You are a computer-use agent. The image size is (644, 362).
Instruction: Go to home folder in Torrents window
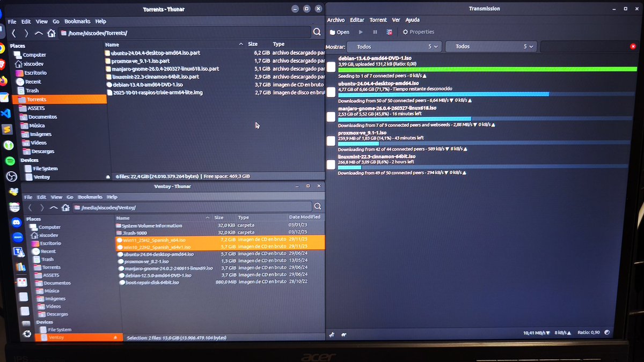51,33
